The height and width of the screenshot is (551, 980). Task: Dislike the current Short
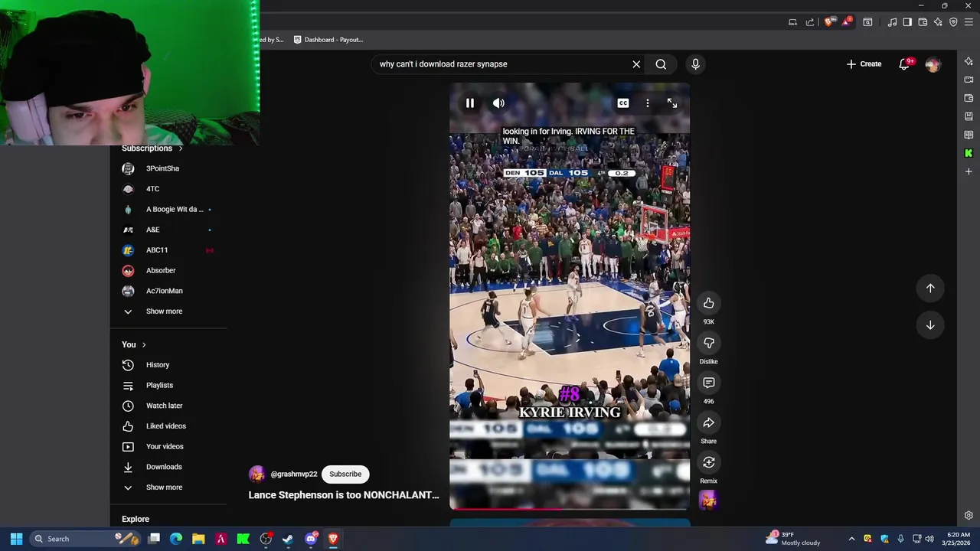709,343
